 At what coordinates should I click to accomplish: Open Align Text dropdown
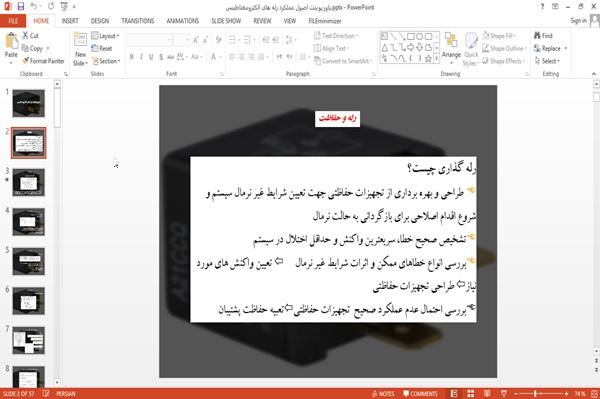[331, 48]
